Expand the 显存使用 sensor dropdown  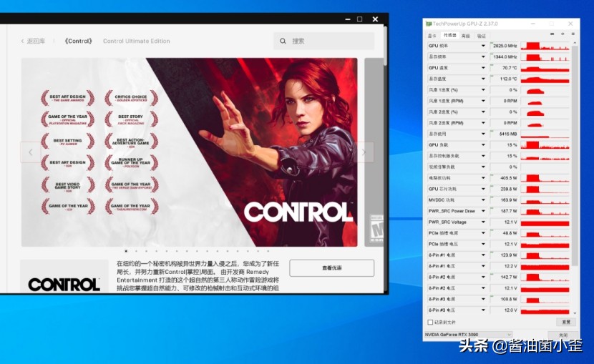(483, 134)
